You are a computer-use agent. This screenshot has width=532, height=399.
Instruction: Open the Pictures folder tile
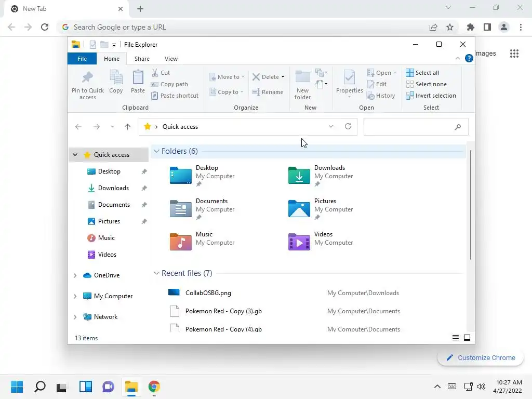pyautogui.click(x=321, y=209)
